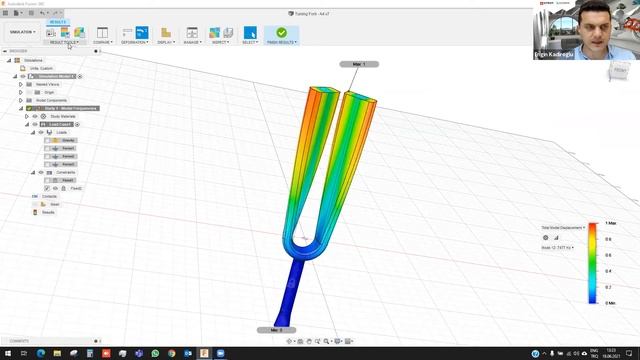Open the Inspect dropdown menu
Screen dimensions: 640x360
click(221, 42)
